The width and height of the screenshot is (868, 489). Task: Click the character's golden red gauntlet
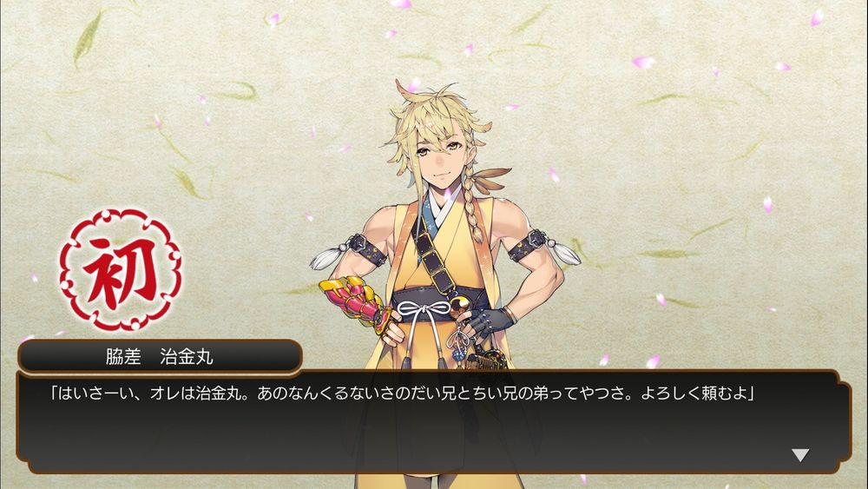pyautogui.click(x=356, y=301)
